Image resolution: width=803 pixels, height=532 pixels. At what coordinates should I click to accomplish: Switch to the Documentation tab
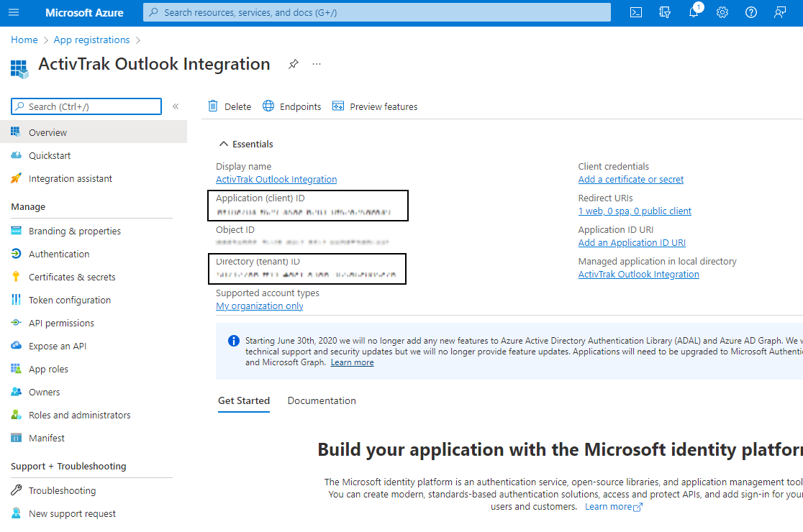tap(322, 400)
